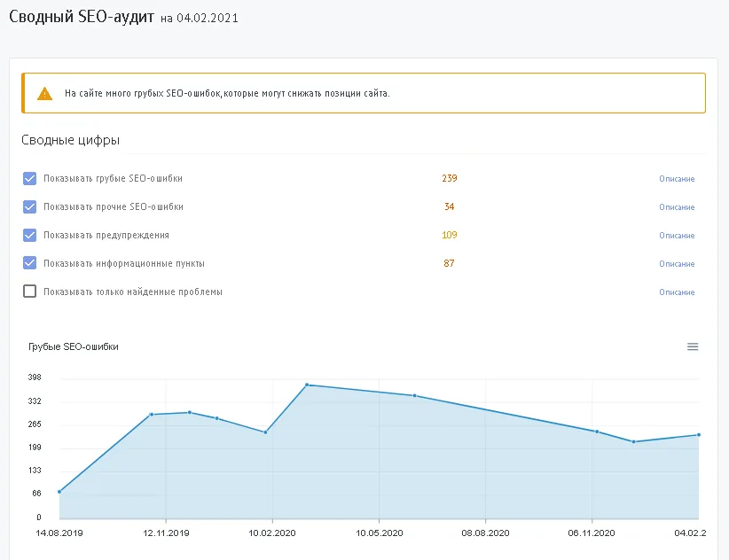
Task: Uncheck 'Показывать грубые SEO-ошибки' checkbox
Action: tap(30, 178)
